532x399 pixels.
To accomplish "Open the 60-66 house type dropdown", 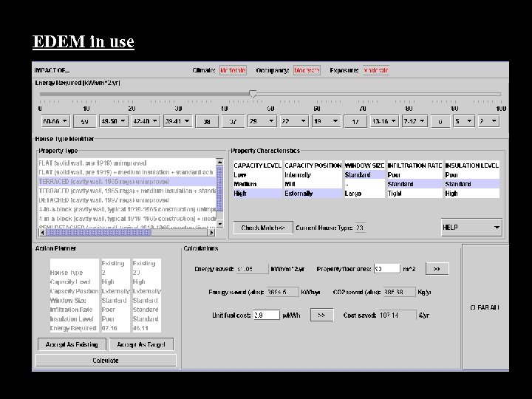I will pyautogui.click(x=55, y=121).
